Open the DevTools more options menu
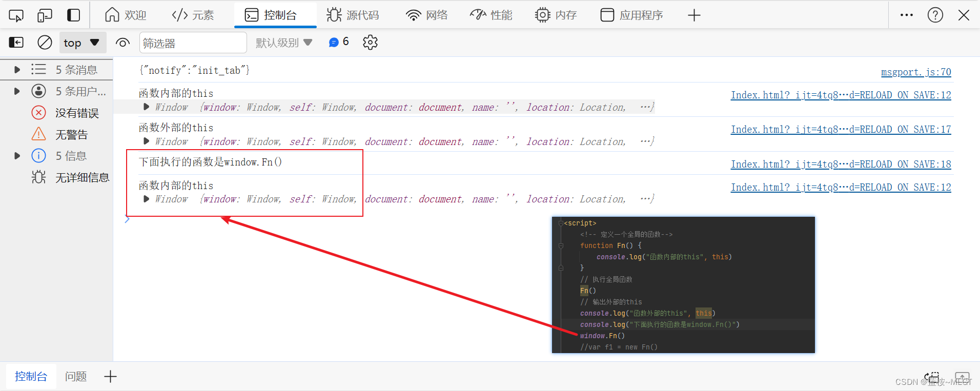The width and height of the screenshot is (980, 391). click(x=907, y=15)
